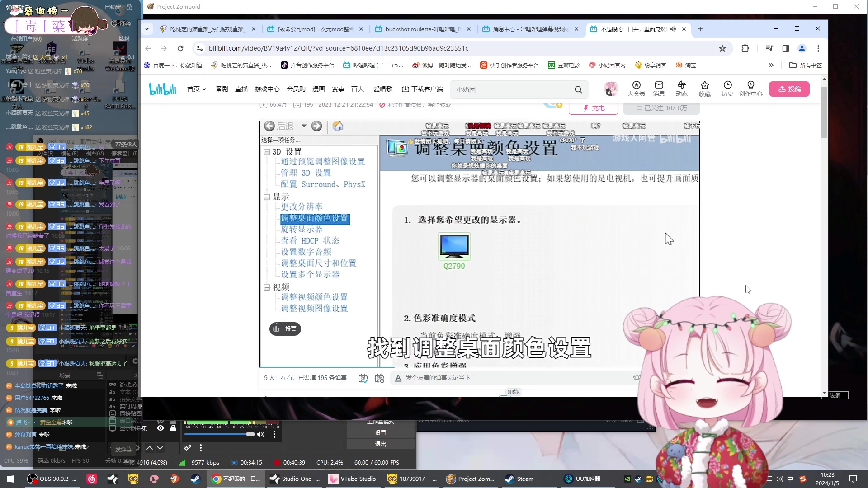Open 消息 messages icon

click(659, 89)
